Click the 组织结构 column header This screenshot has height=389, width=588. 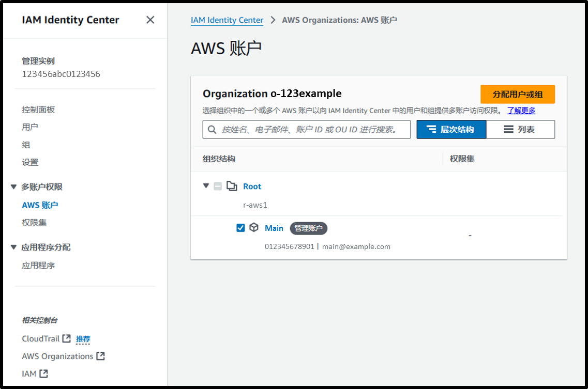point(219,159)
